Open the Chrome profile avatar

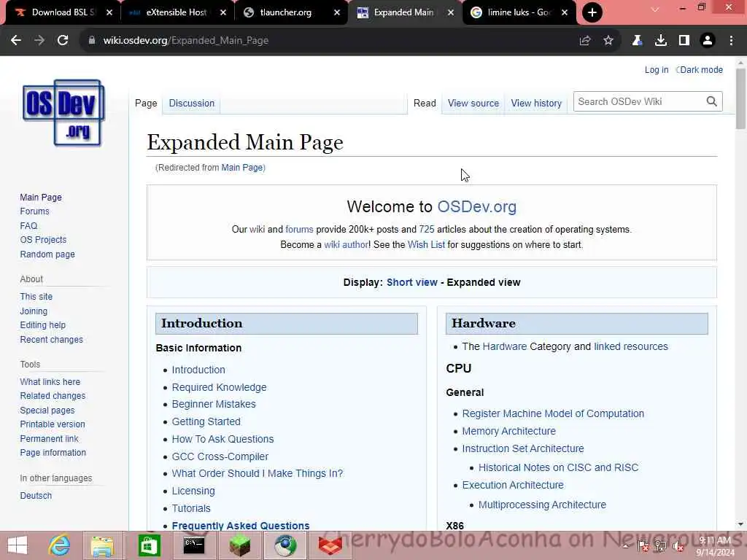click(x=708, y=41)
